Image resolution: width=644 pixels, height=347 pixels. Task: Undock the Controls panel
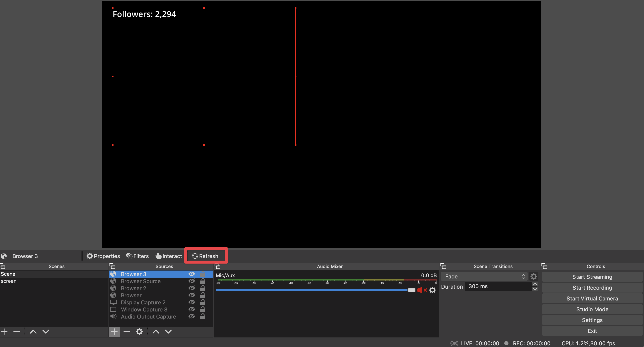pyautogui.click(x=544, y=266)
